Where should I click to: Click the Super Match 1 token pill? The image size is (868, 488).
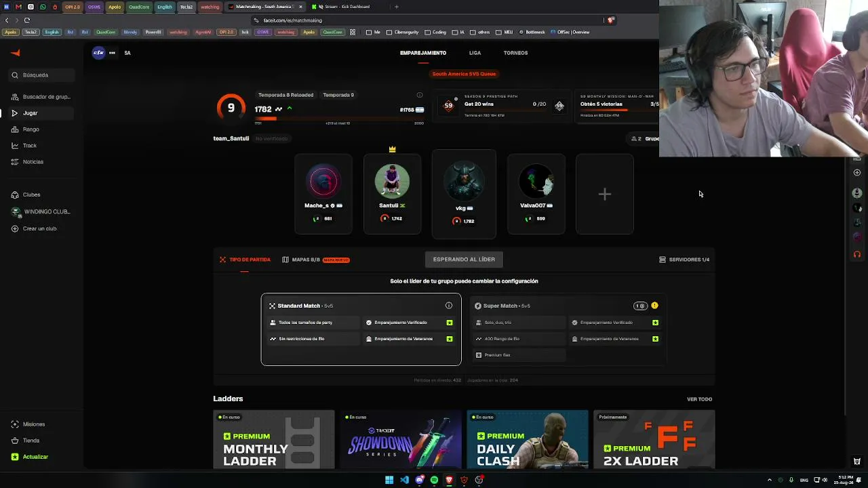[640, 306]
